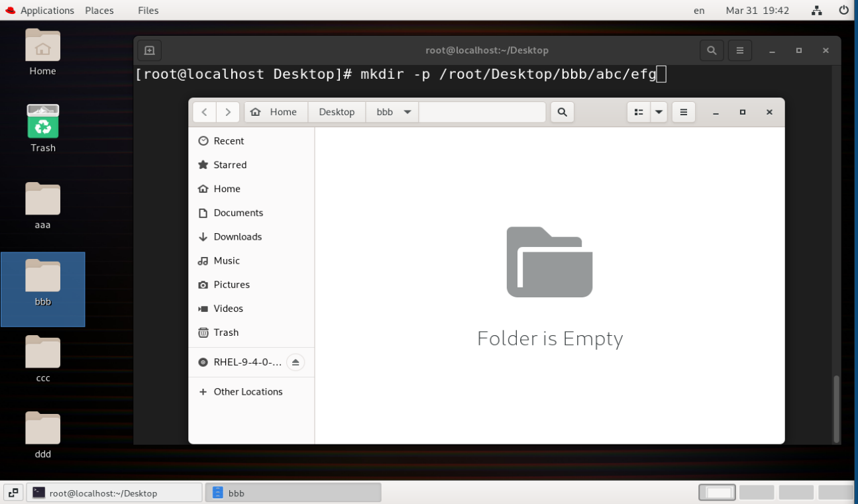The width and height of the screenshot is (858, 504).
Task: Eject the RHEL-9-4-0 disc
Action: point(295,362)
